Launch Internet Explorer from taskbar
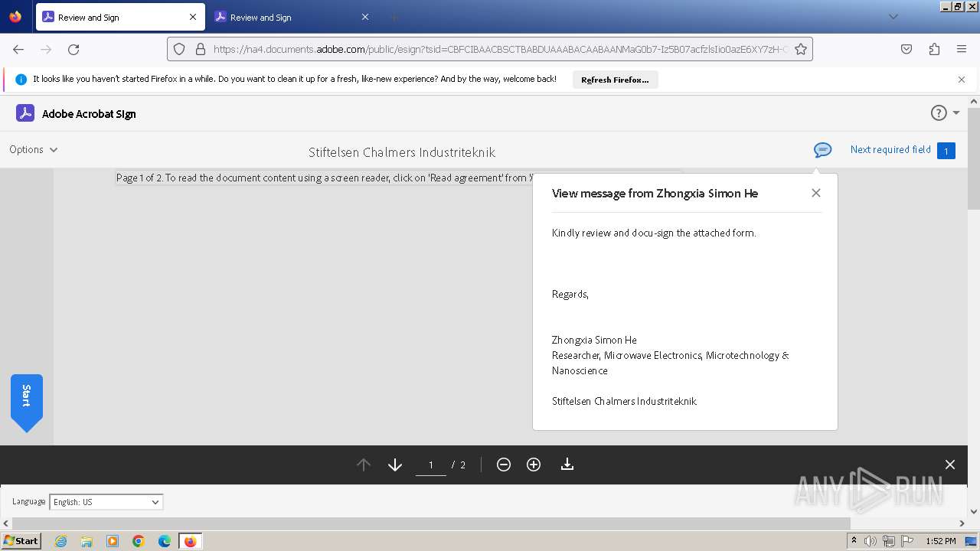Viewport: 980px width, 551px height. pos(60,541)
